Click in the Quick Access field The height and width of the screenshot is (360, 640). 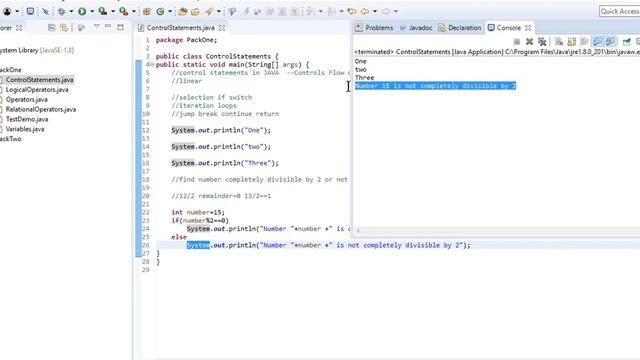pos(619,11)
